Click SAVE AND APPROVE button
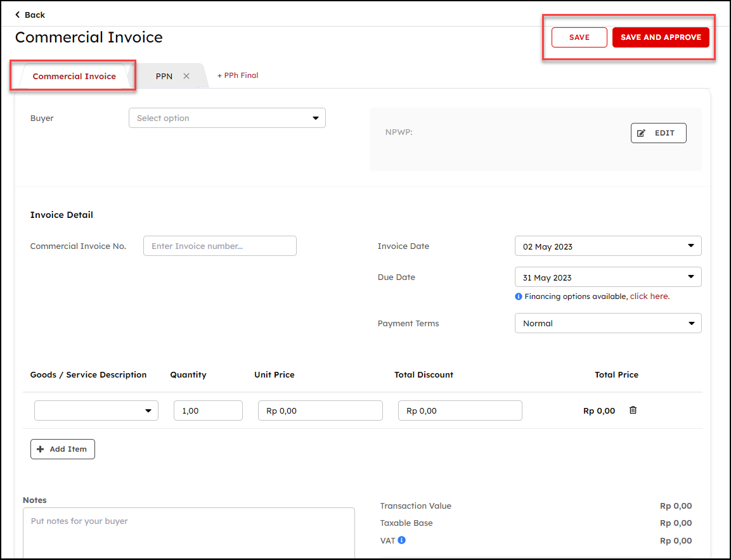The image size is (731, 560). click(660, 37)
